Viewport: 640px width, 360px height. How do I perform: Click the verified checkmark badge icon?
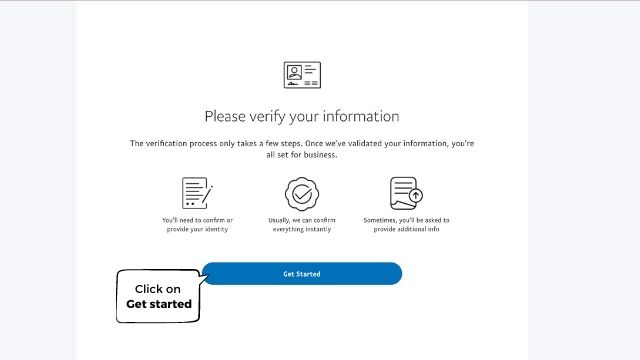coord(302,194)
